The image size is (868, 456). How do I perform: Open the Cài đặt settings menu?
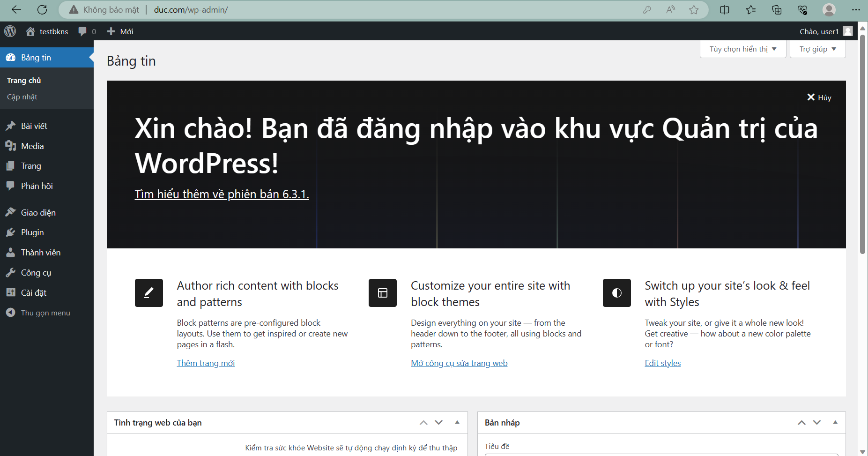click(47, 293)
